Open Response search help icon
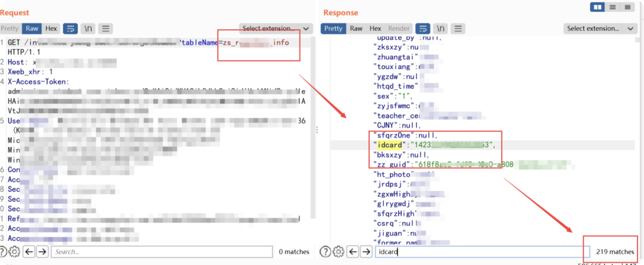Image resolution: width=644 pixels, height=265 pixels. tap(326, 251)
